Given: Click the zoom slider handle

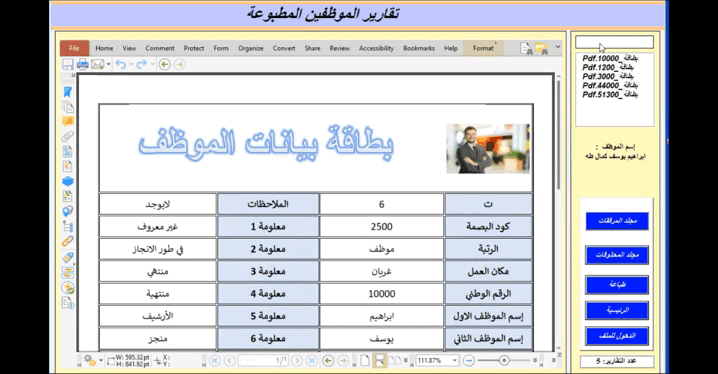Looking at the screenshot, I should tap(504, 361).
